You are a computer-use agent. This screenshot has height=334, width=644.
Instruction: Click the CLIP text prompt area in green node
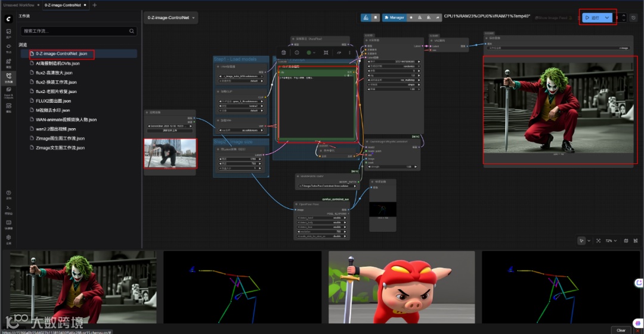316,107
